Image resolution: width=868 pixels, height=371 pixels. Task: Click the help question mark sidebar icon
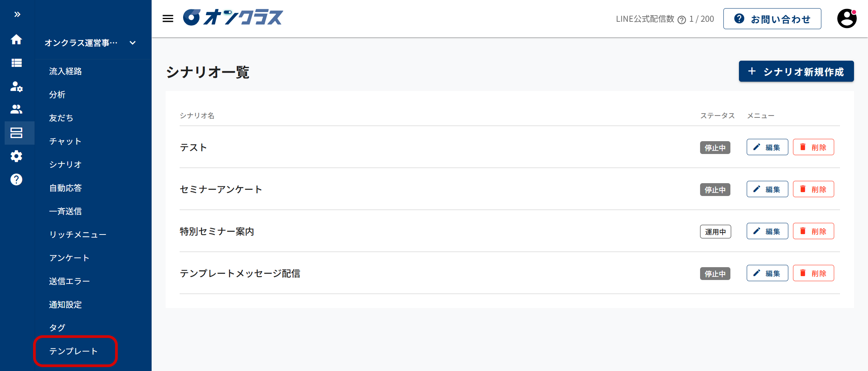tap(16, 180)
